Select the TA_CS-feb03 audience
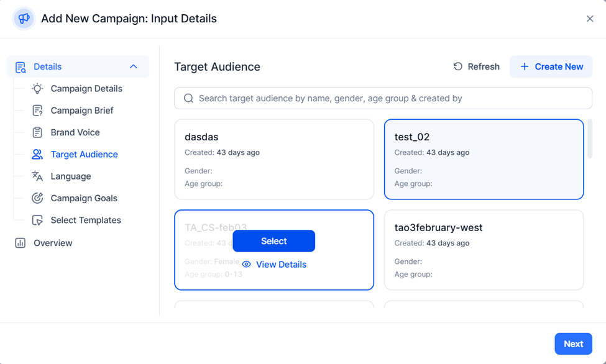The height and width of the screenshot is (364, 606). point(273,241)
